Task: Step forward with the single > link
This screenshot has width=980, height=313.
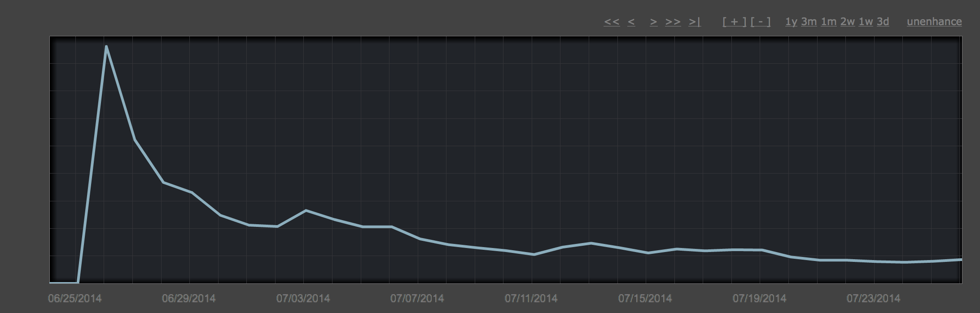Action: [x=654, y=22]
